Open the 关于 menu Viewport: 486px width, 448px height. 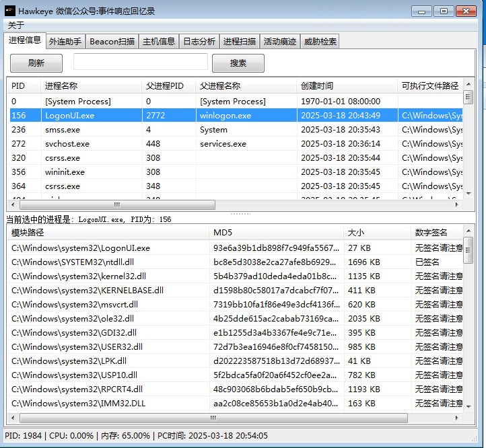point(15,25)
